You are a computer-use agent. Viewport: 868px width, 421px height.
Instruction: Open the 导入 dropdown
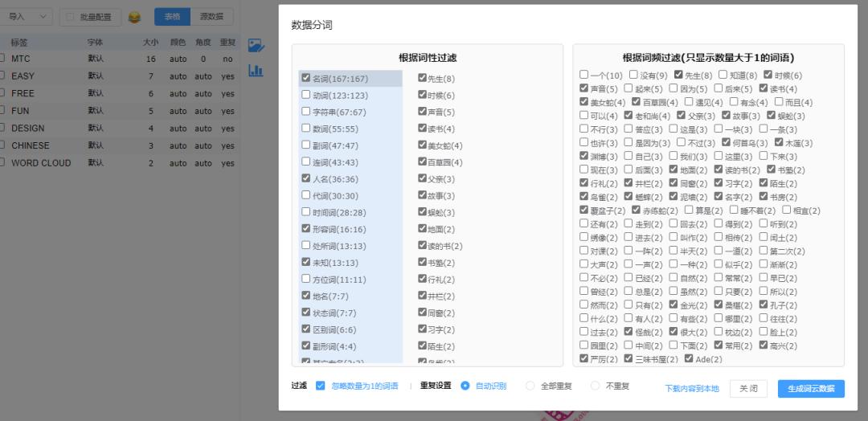click(x=27, y=17)
